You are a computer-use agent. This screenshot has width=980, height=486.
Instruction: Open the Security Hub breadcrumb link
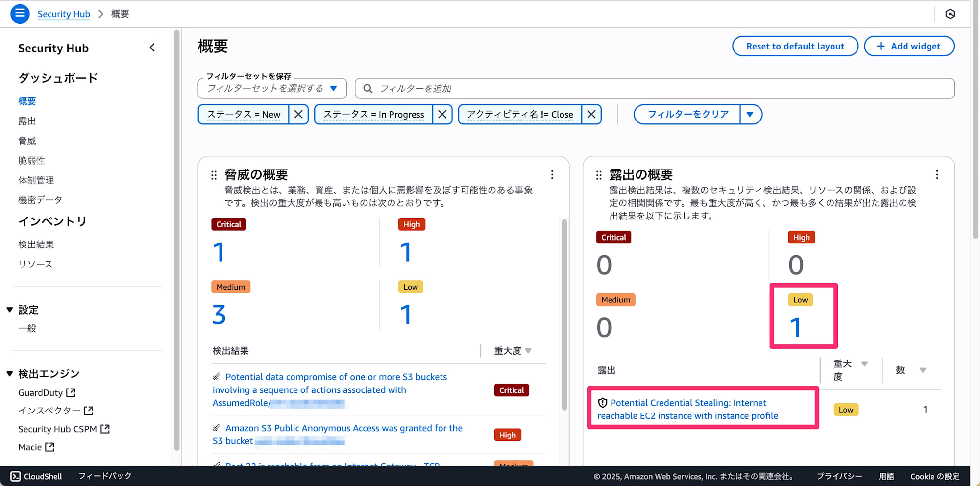click(64, 14)
